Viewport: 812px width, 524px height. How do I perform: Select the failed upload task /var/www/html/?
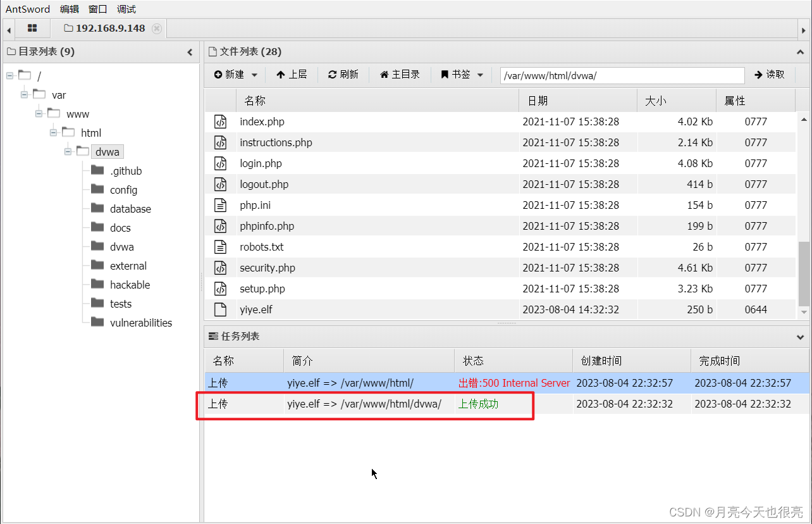coord(507,383)
